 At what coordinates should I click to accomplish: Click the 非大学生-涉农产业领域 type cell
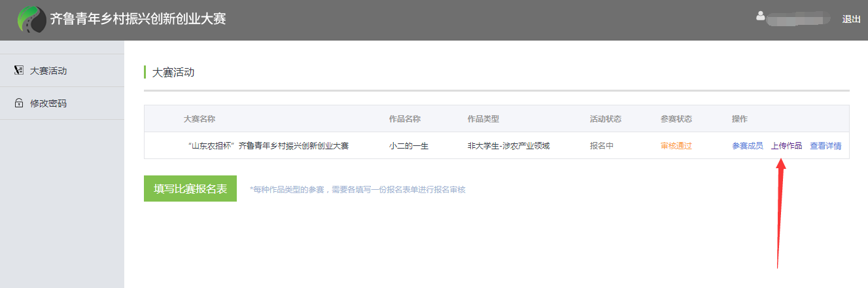(x=508, y=146)
